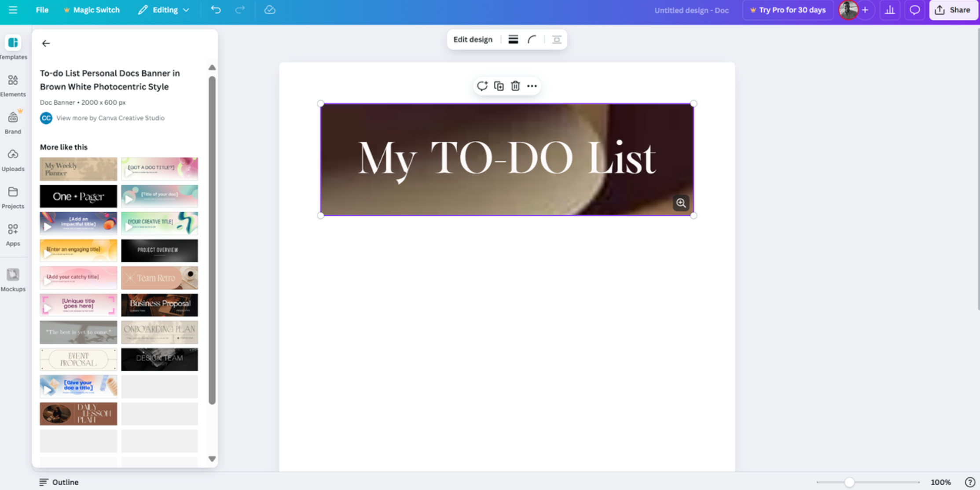Viewport: 980px width, 490px height.
Task: Open comments panel
Action: point(915,10)
